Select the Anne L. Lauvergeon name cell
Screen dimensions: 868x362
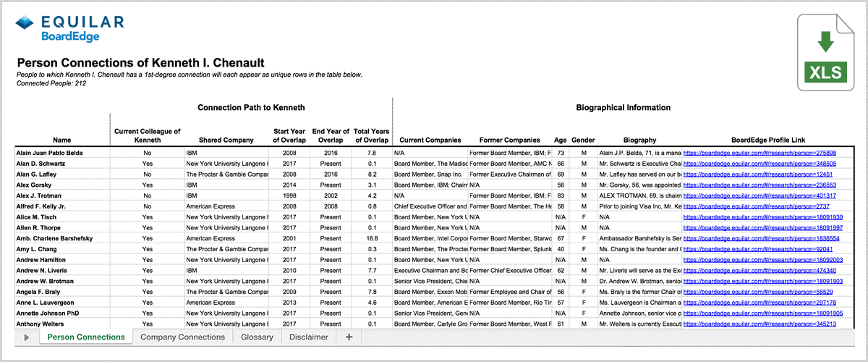click(x=62, y=303)
